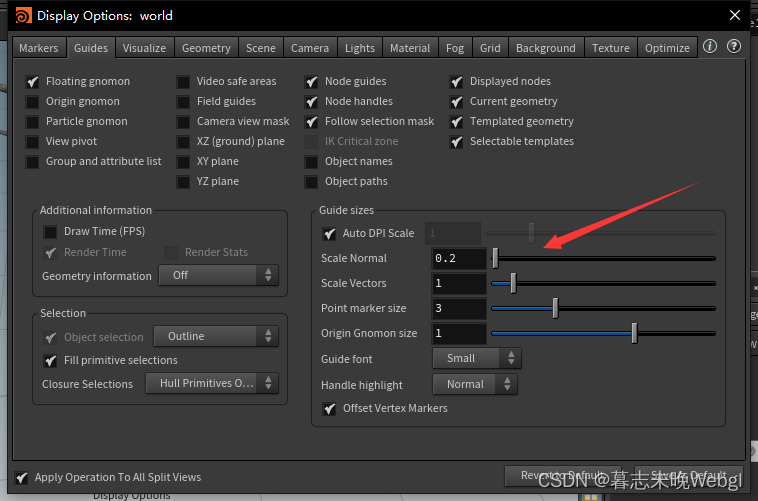Click the Scale Vectors slider handle

pos(513,283)
